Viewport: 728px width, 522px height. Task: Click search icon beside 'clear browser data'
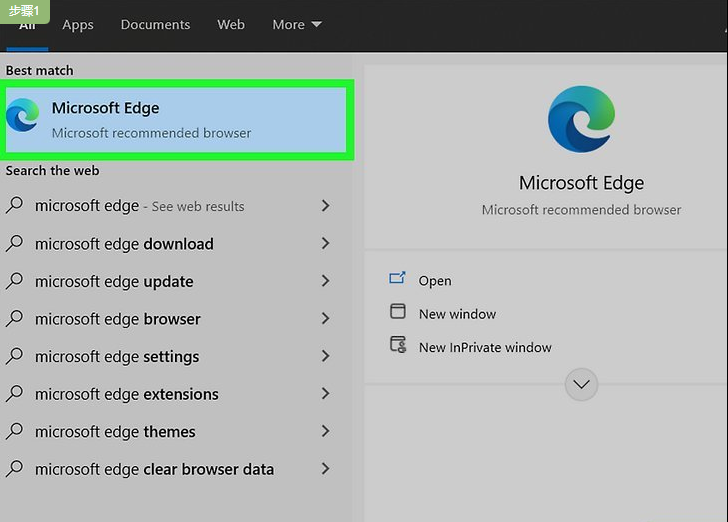click(x=14, y=469)
